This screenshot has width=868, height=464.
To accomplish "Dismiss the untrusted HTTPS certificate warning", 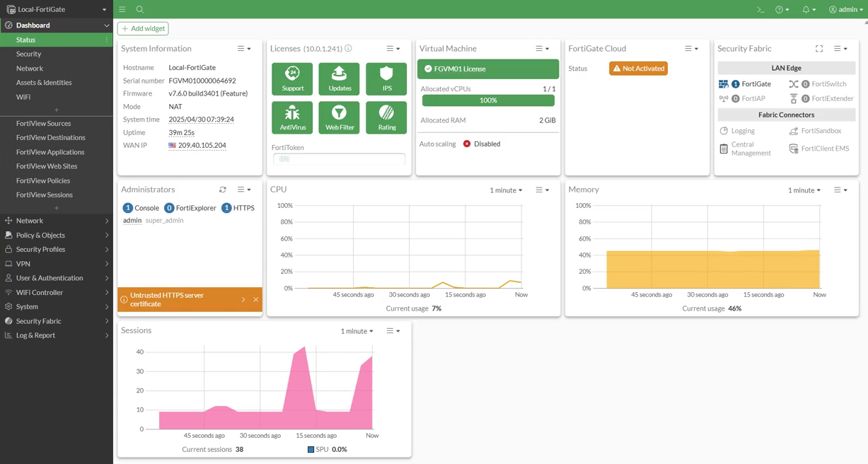I will [x=256, y=300].
